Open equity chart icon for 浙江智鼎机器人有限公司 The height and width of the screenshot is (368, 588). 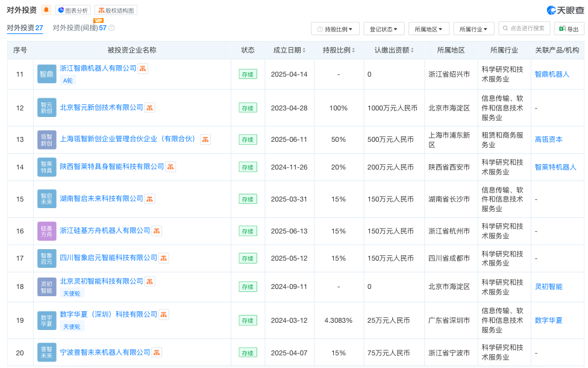click(143, 69)
